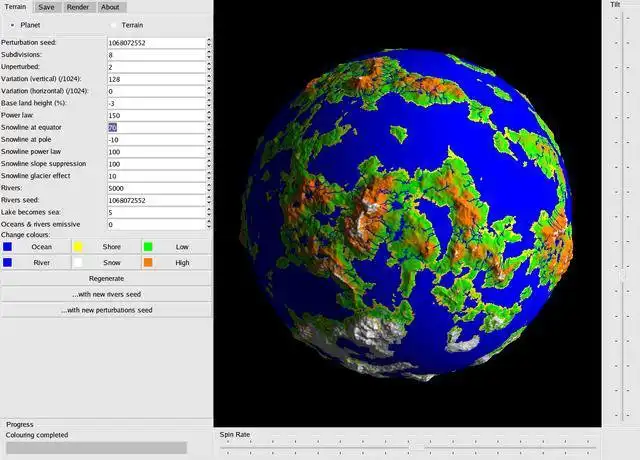Image resolution: width=640 pixels, height=460 pixels.
Task: Click the Snowline at pole field
Action: 157,140
